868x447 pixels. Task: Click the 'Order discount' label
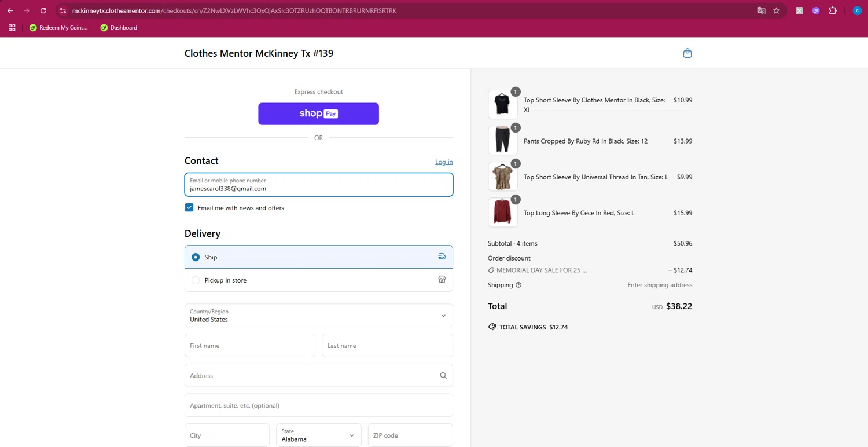click(x=509, y=258)
